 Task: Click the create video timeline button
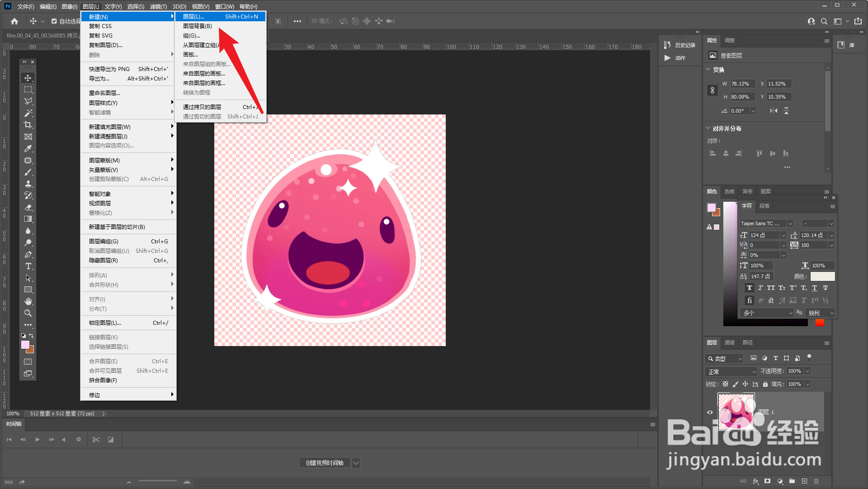click(325, 463)
